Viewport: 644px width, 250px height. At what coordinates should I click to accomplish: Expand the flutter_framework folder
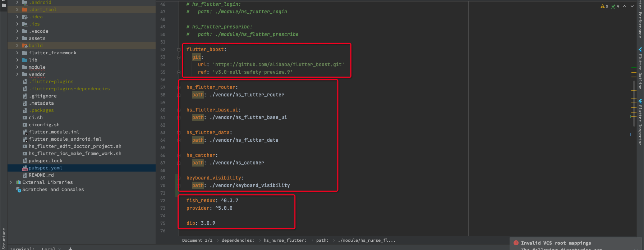(x=17, y=53)
